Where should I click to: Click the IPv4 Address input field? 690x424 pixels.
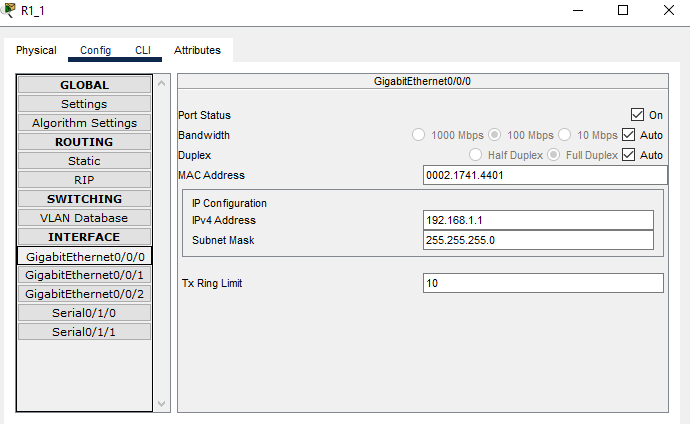coord(538,220)
